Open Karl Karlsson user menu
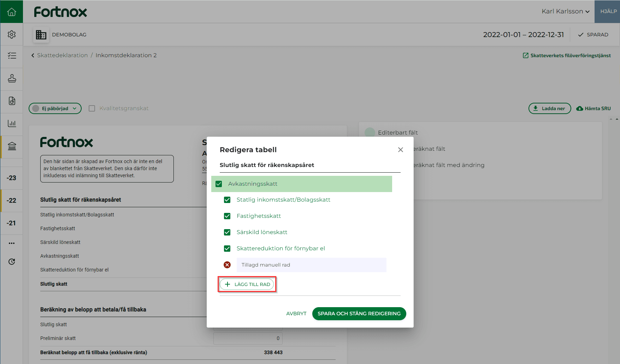 pyautogui.click(x=566, y=11)
